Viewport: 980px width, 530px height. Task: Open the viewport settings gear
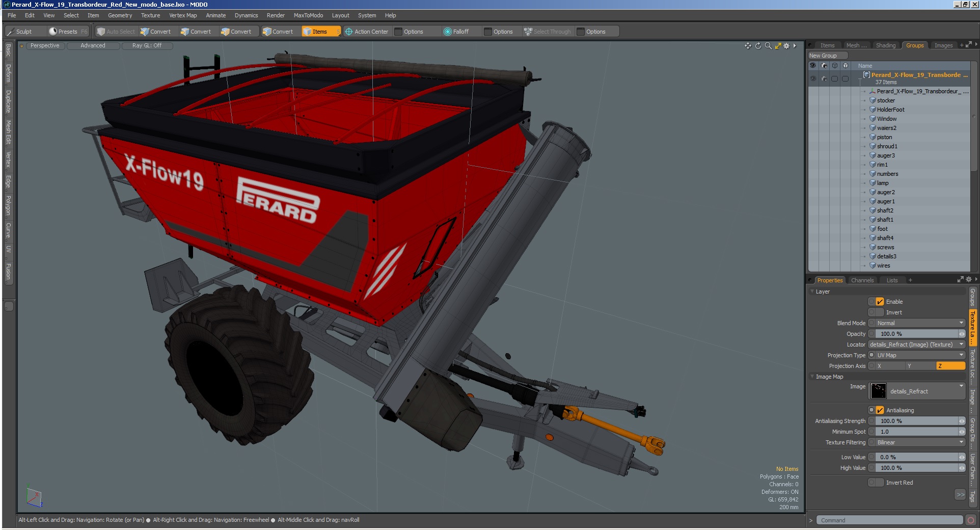786,46
